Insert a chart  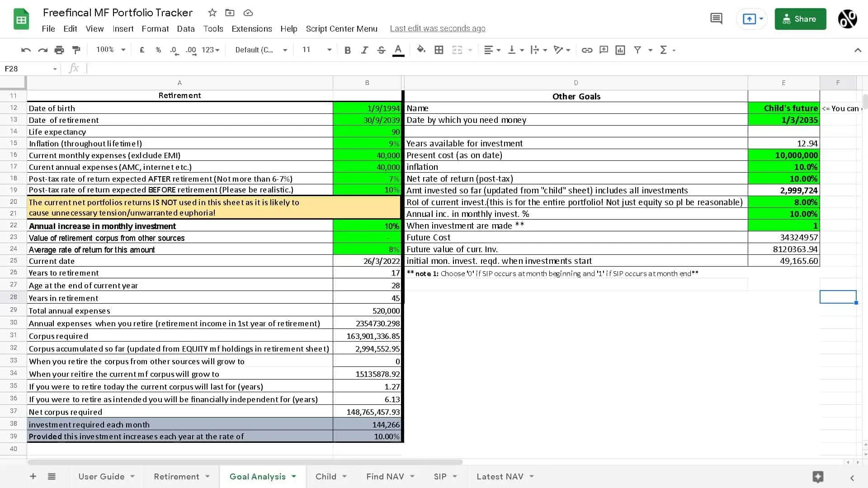(x=620, y=50)
